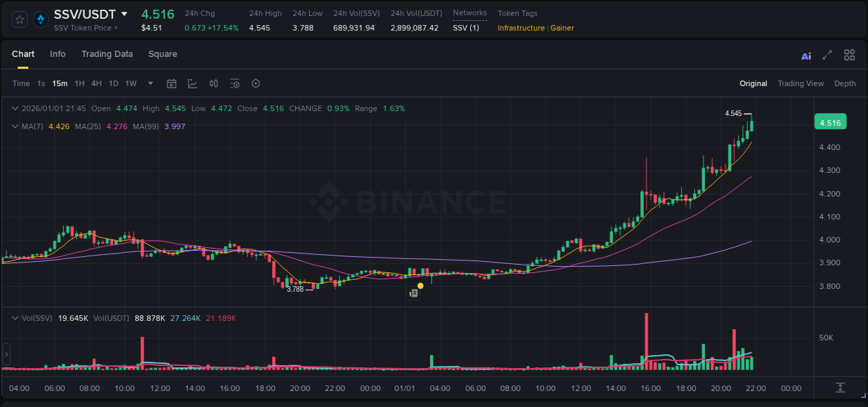Screen dimensions: 868x407
Task: Open the AI analysis assistant
Action: click(x=806, y=55)
